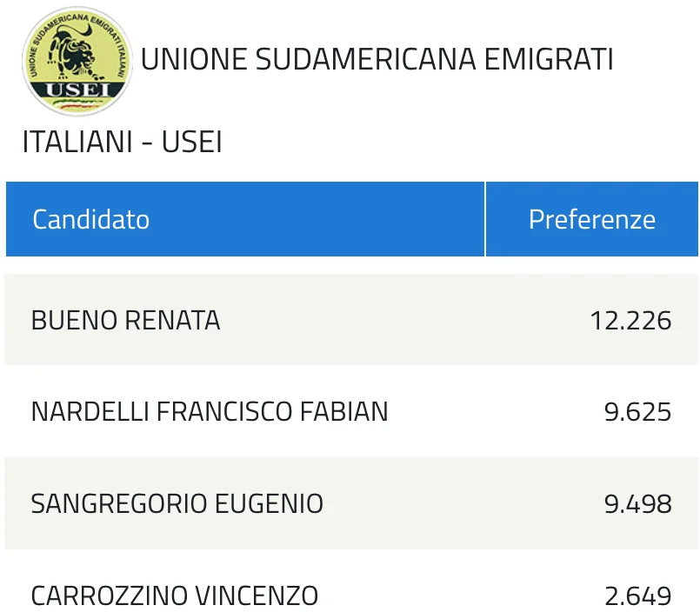The height and width of the screenshot is (612, 700).
Task: Click the surname NARDELLI
Action: (x=90, y=411)
